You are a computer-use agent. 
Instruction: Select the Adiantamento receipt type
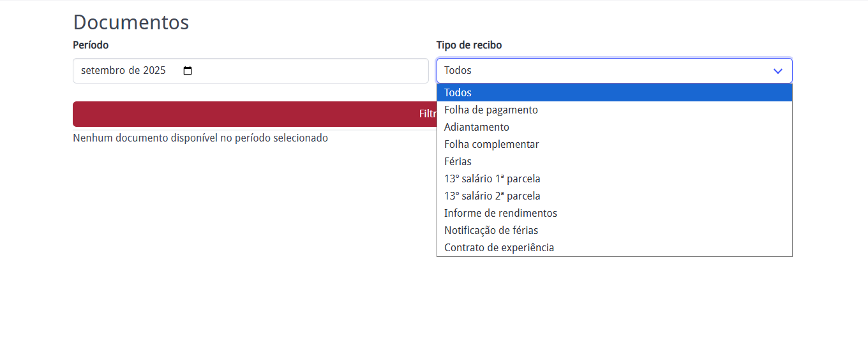coord(476,128)
